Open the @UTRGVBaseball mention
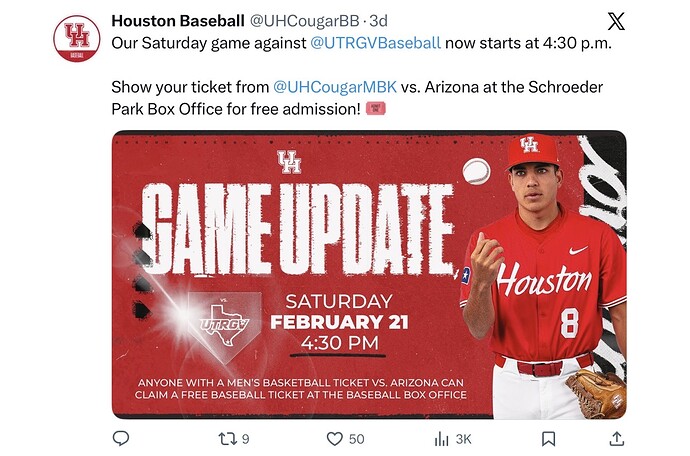Screen dimensions: 690x456 (x=375, y=43)
